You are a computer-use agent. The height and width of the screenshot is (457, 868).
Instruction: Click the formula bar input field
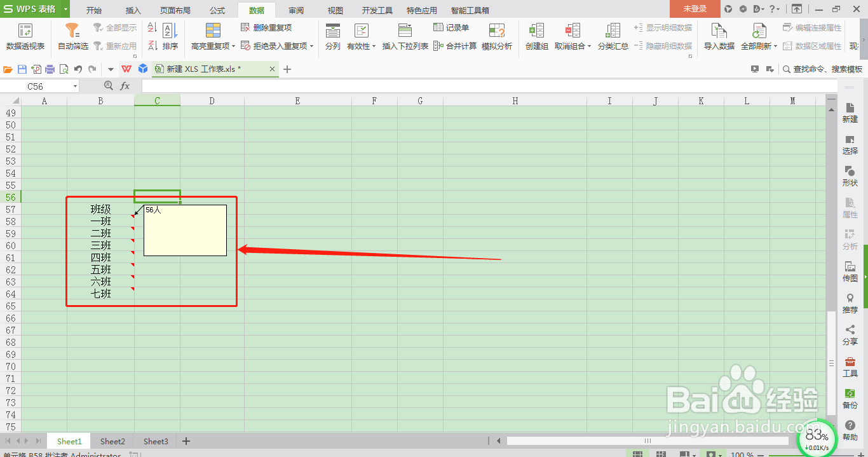(489, 86)
